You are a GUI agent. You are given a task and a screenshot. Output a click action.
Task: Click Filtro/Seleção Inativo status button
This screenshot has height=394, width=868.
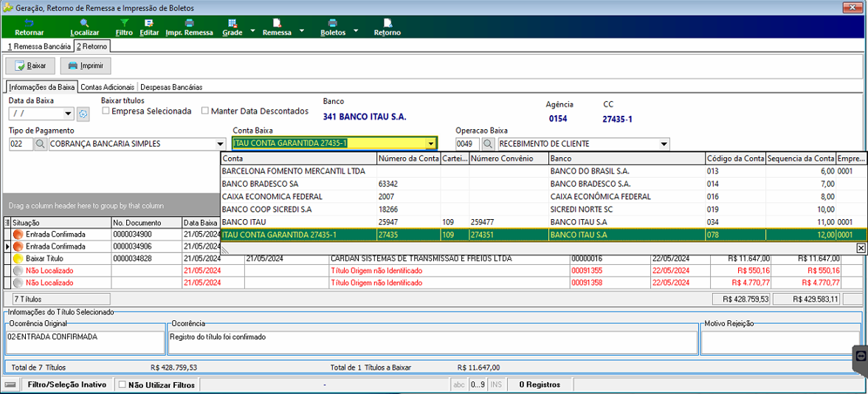66,384
